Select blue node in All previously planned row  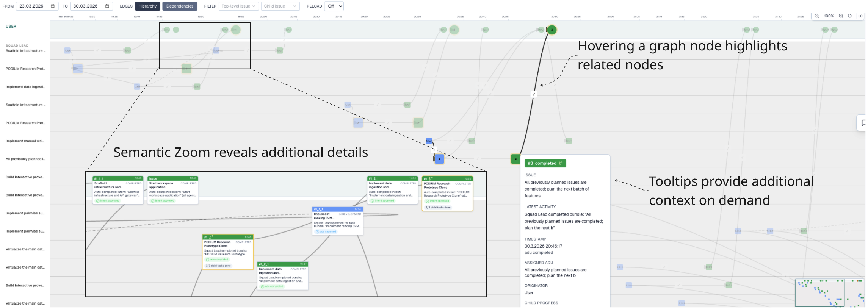click(x=439, y=159)
